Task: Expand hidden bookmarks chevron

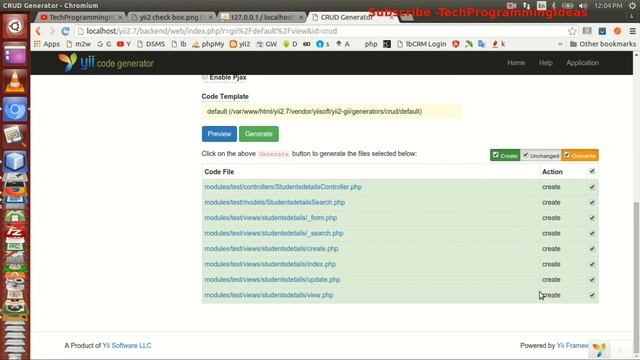Action: (560, 44)
